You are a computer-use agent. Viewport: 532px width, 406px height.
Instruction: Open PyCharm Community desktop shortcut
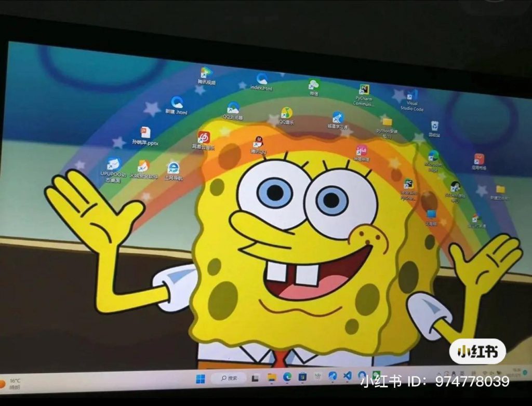[x=364, y=90]
